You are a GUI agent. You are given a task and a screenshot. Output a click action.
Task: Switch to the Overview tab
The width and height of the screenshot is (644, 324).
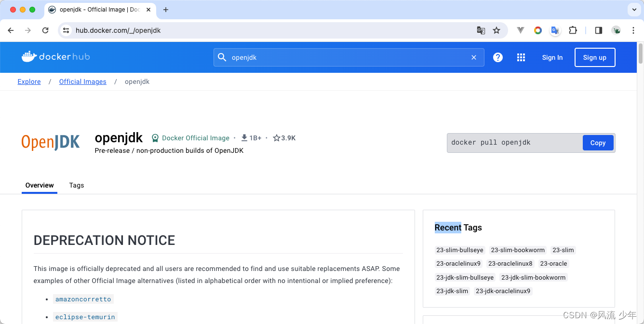coord(40,185)
